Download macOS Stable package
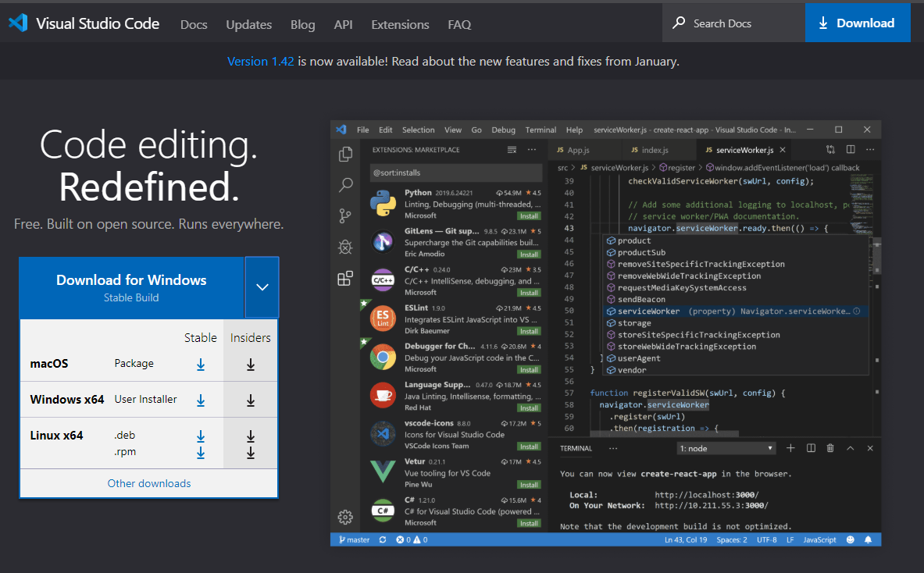 pyautogui.click(x=201, y=365)
